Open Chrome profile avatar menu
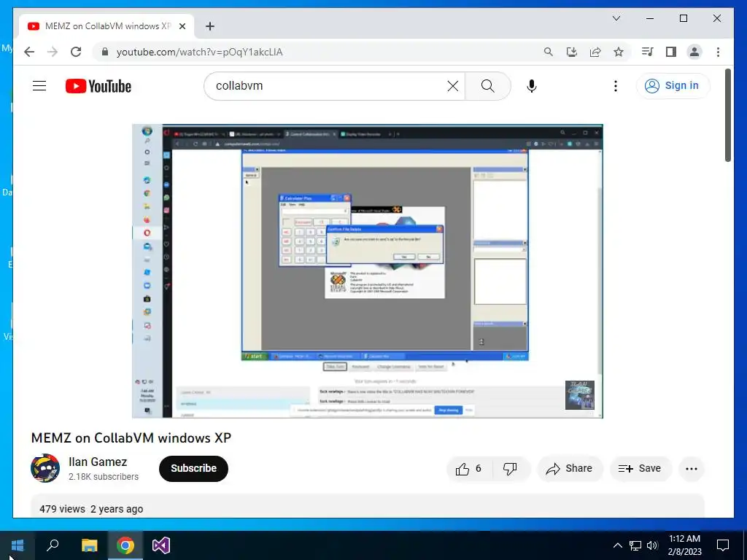This screenshot has width=747, height=560. pos(694,52)
